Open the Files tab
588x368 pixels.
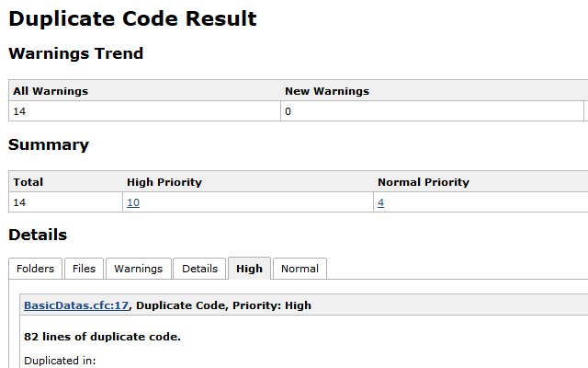tap(84, 269)
